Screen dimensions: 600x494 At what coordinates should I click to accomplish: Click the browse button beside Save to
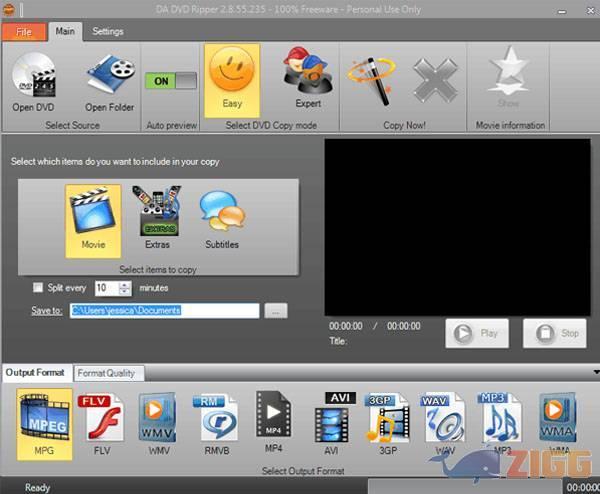tap(276, 311)
